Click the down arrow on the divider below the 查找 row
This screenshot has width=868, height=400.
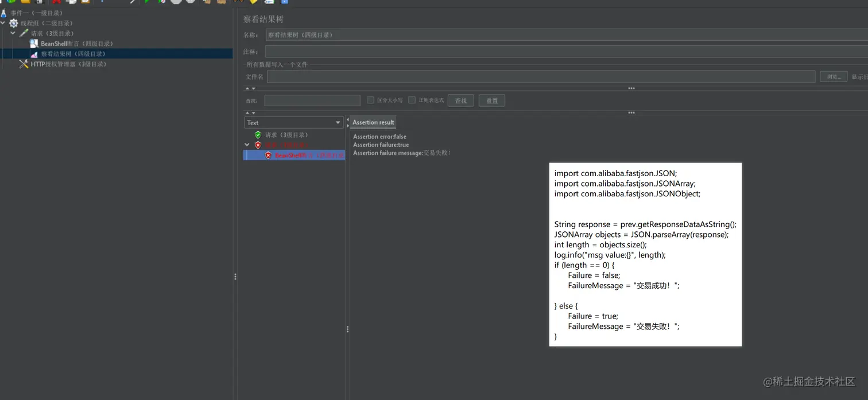[x=253, y=113]
